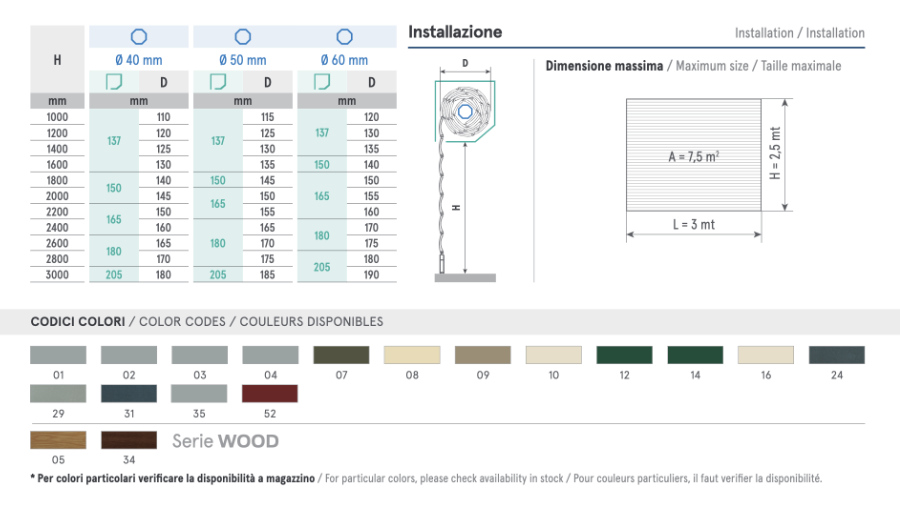Click the octagon icon above Ø 40 mm
900x508 pixels.
pos(139,37)
